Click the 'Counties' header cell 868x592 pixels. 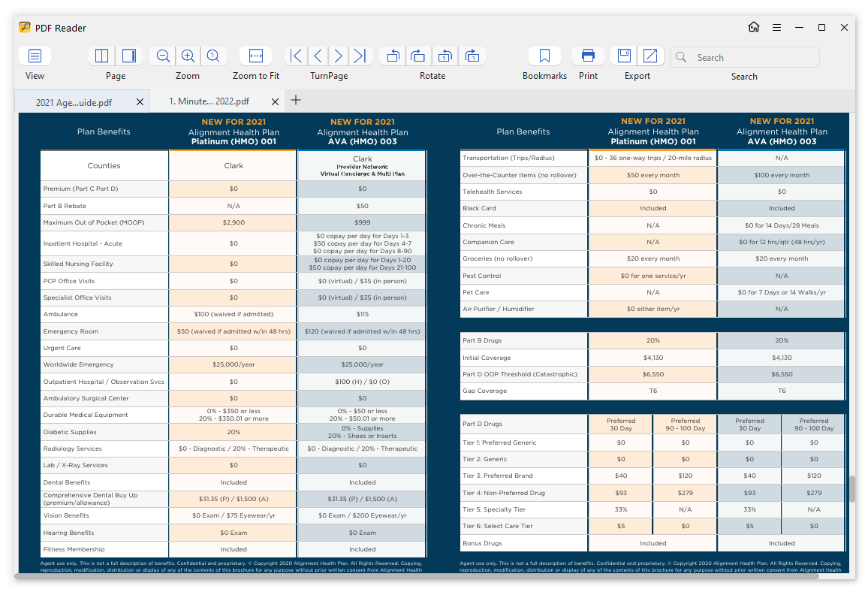point(104,165)
